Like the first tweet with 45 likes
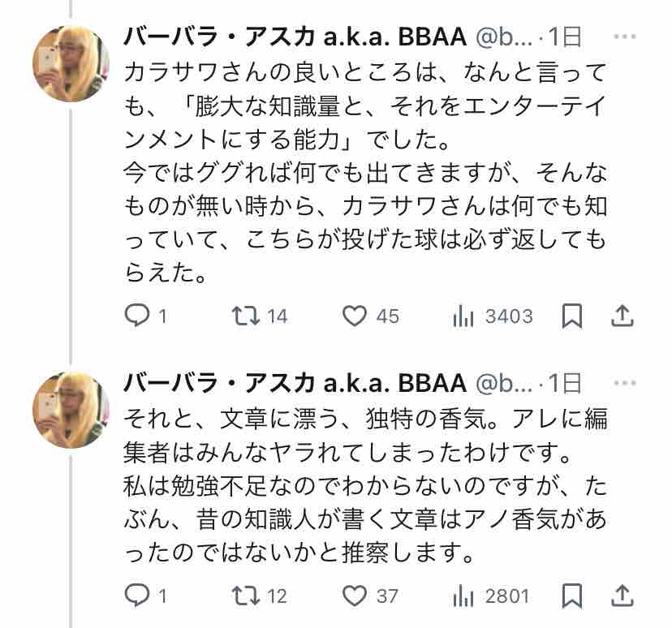 (355, 316)
